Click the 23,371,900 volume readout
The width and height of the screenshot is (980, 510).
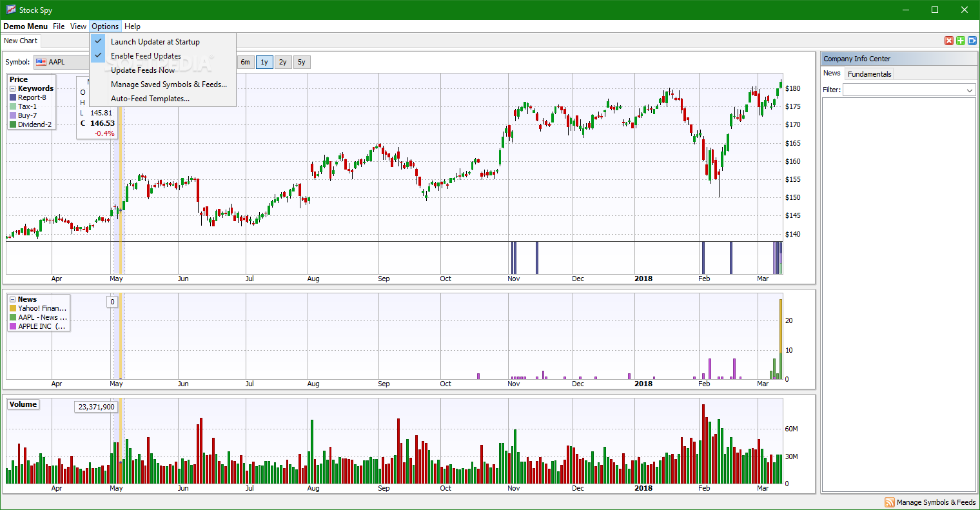97,407
